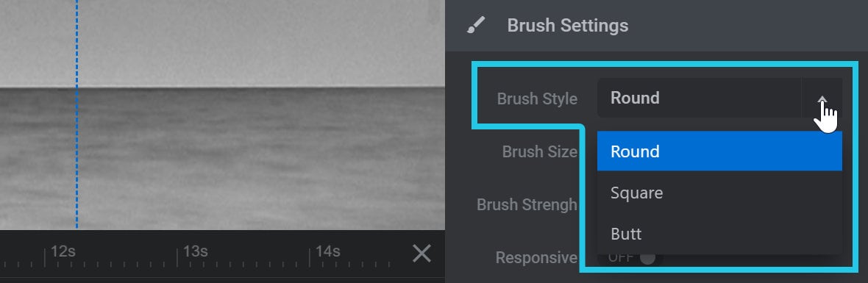Click the Brush Style label
The image size is (868, 283).
537,98
